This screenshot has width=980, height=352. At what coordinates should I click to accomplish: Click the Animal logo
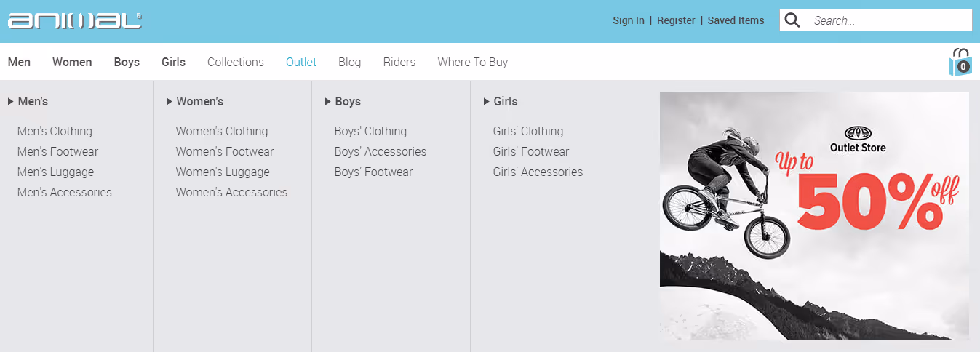[74, 20]
